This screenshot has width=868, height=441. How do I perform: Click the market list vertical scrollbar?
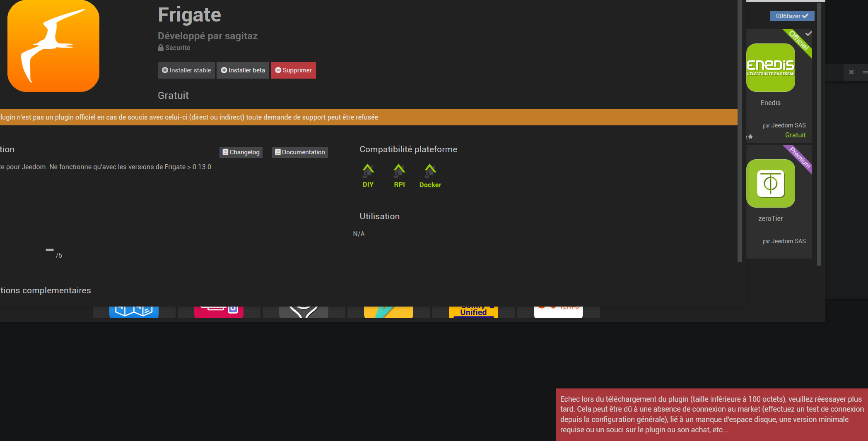(x=819, y=134)
